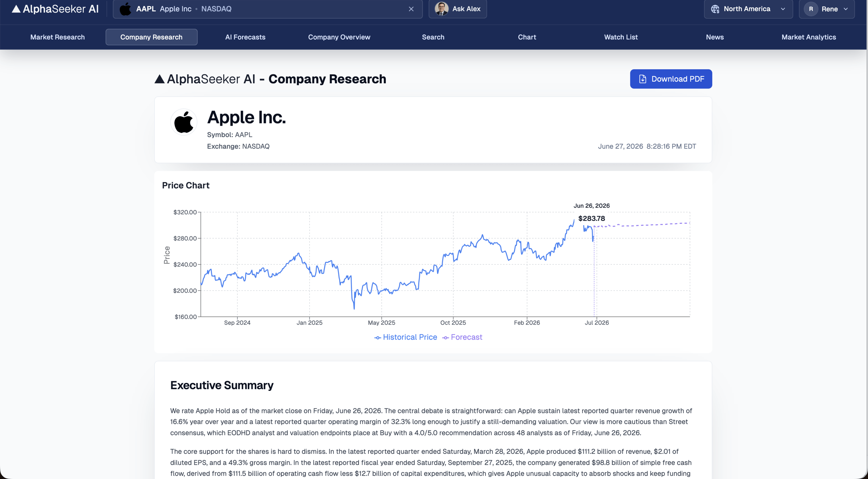Click the large Apple logo on company card
This screenshot has width=868, height=479.
[184, 122]
